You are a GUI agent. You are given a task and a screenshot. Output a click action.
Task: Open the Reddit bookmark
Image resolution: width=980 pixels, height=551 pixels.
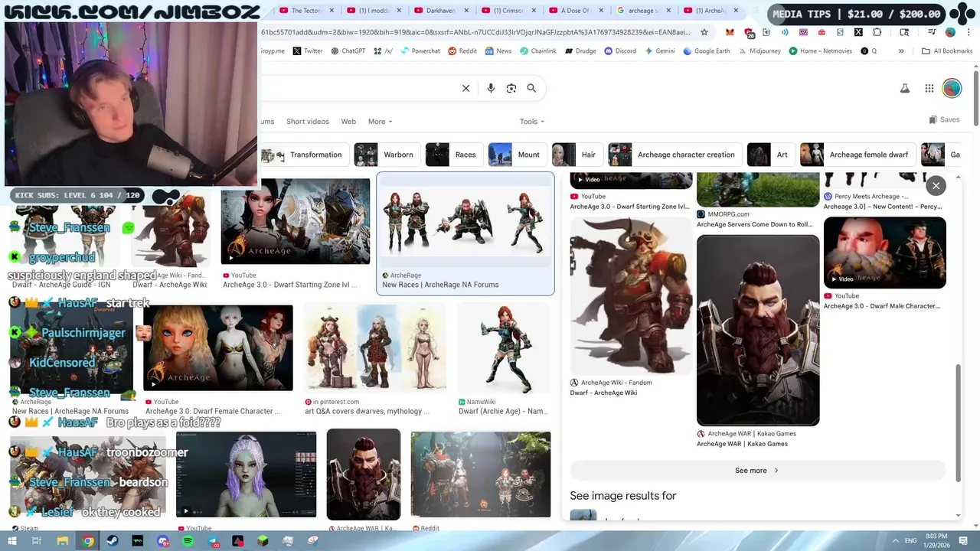click(462, 51)
